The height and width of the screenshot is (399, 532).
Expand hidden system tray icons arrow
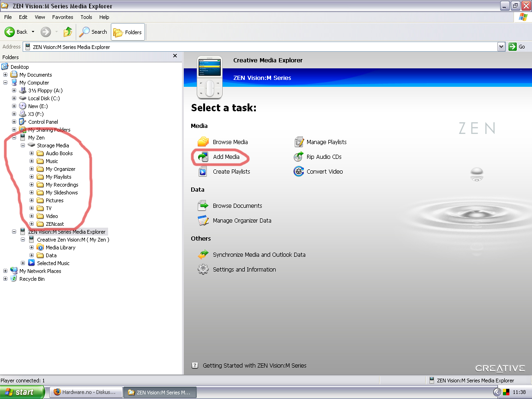click(497, 392)
